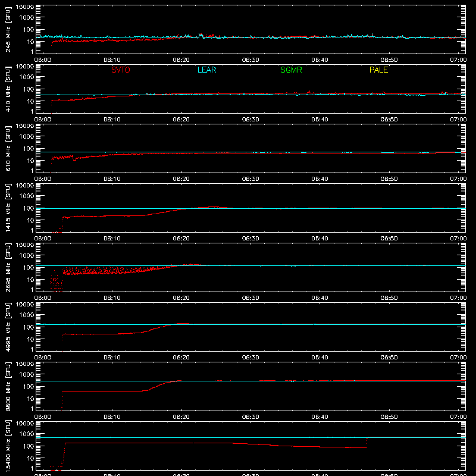Click the 245 MHz panel's 06:10 time label
The image size is (476, 476).
pos(112,60)
